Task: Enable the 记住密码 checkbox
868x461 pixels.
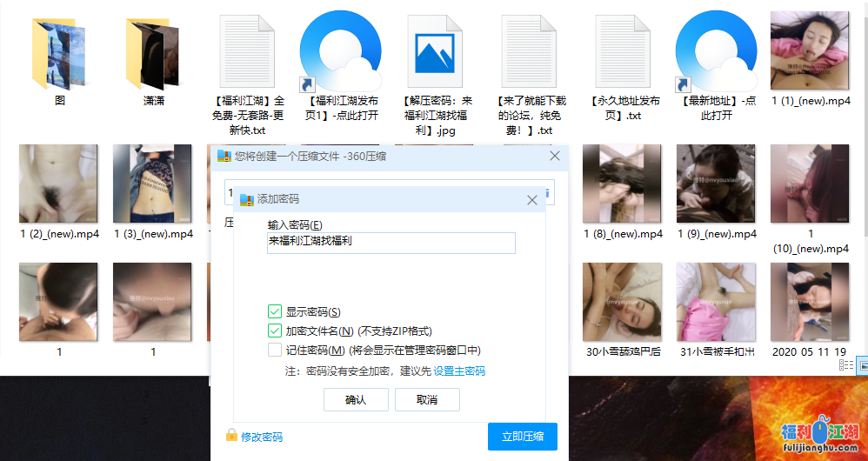Action: click(275, 350)
